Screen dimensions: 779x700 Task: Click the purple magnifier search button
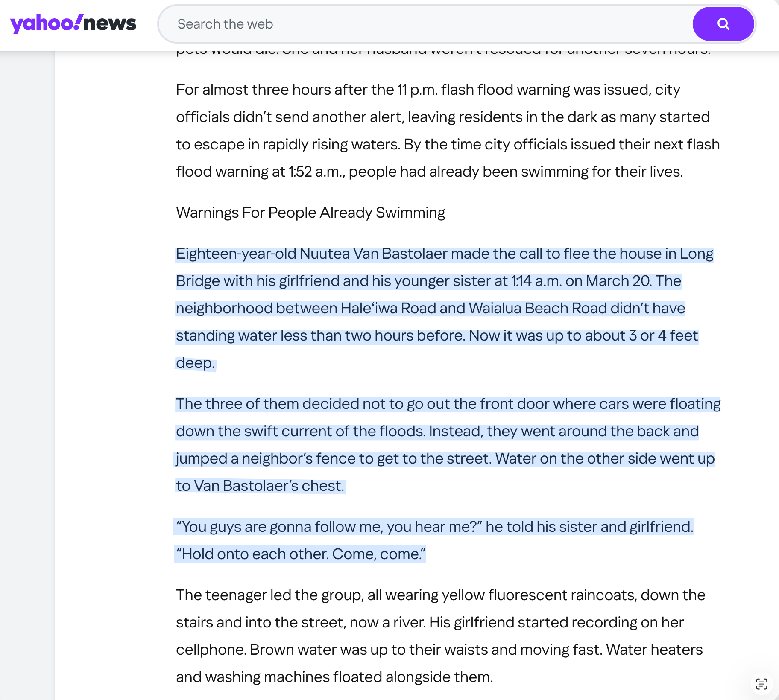click(723, 24)
